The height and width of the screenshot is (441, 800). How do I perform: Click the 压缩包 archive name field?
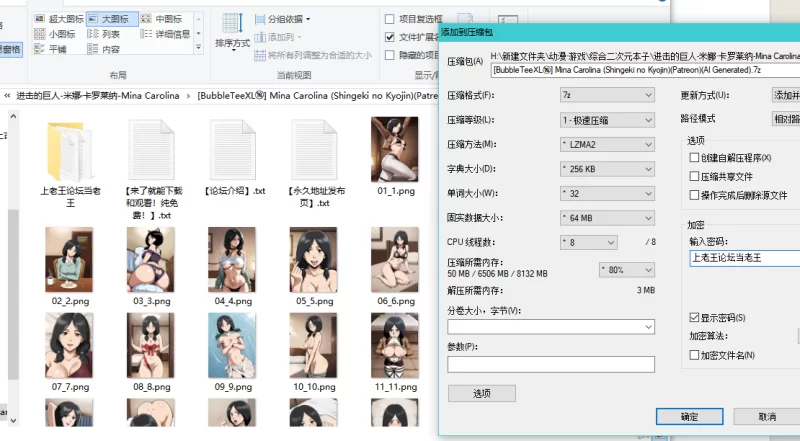point(645,70)
